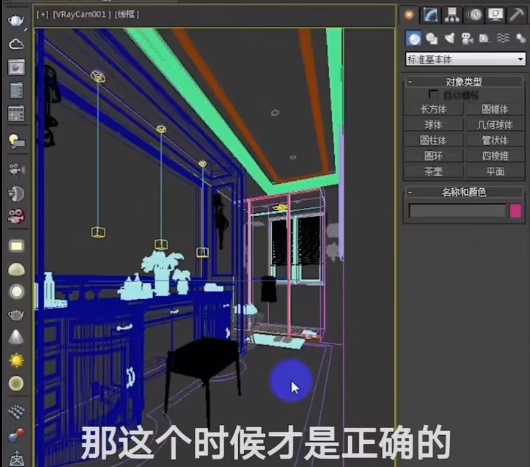530x467 pixels.
Task: Click the 管状体 tube button
Action: pyautogui.click(x=494, y=140)
